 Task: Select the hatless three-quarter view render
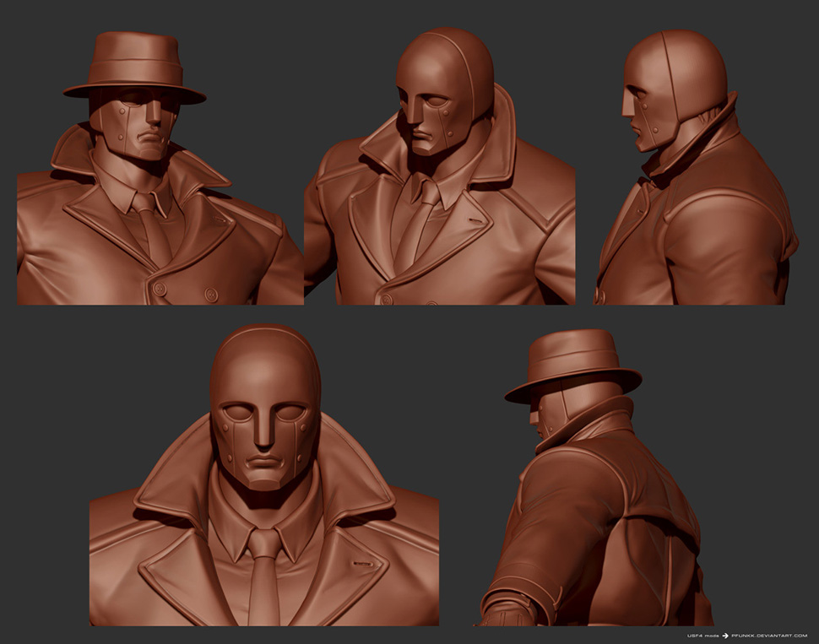click(439, 169)
